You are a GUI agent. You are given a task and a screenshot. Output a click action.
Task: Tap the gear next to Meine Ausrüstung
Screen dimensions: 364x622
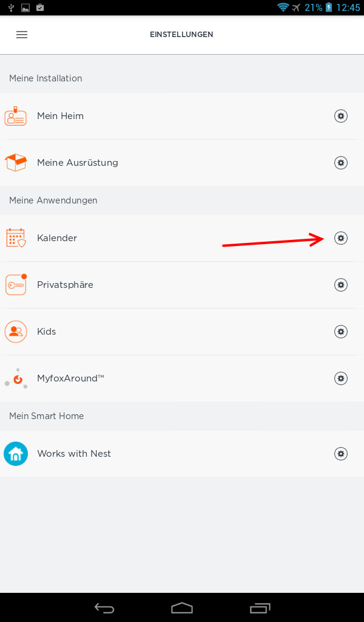(x=340, y=163)
